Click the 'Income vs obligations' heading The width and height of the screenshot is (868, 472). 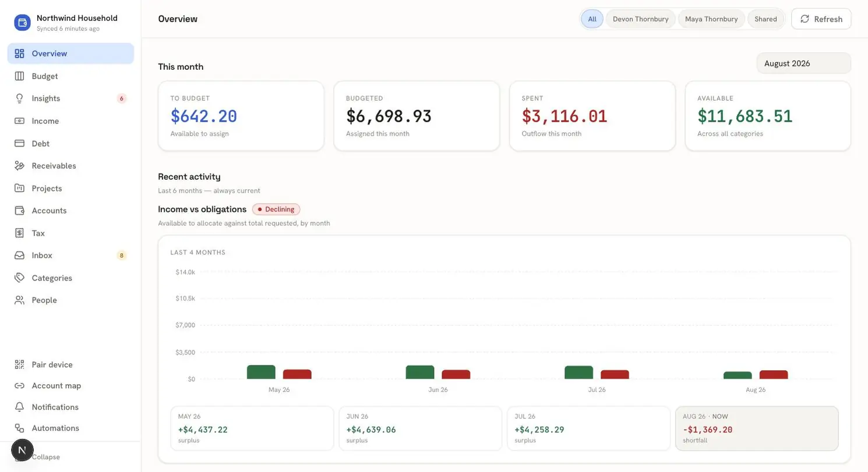point(202,209)
